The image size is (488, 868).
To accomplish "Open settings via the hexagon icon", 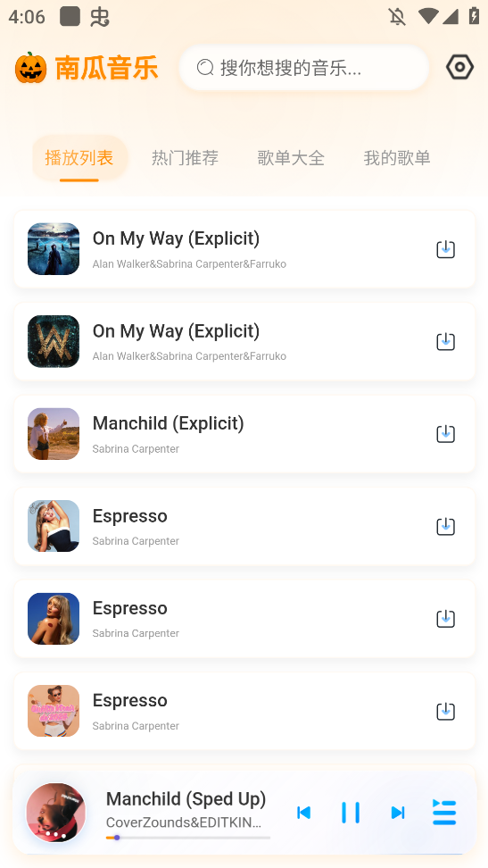I will tap(459, 68).
